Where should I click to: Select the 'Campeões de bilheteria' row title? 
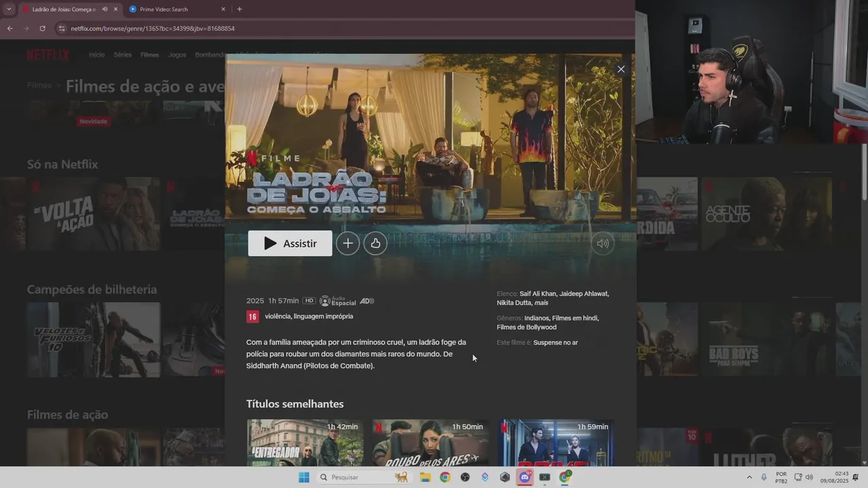92,289
